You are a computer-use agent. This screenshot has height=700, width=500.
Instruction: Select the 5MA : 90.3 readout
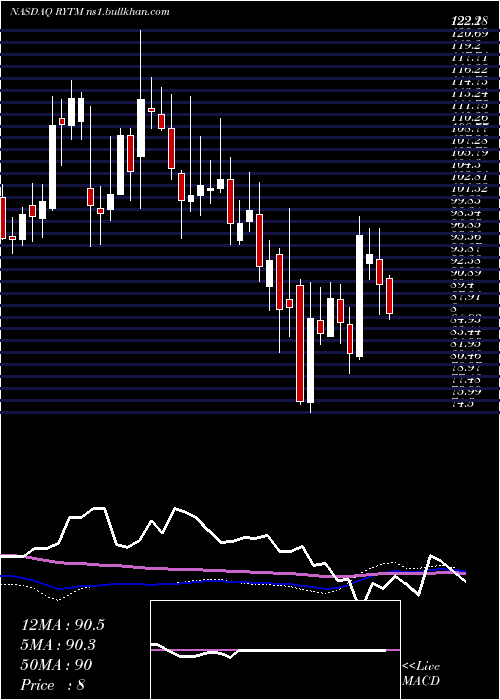pyautogui.click(x=59, y=645)
